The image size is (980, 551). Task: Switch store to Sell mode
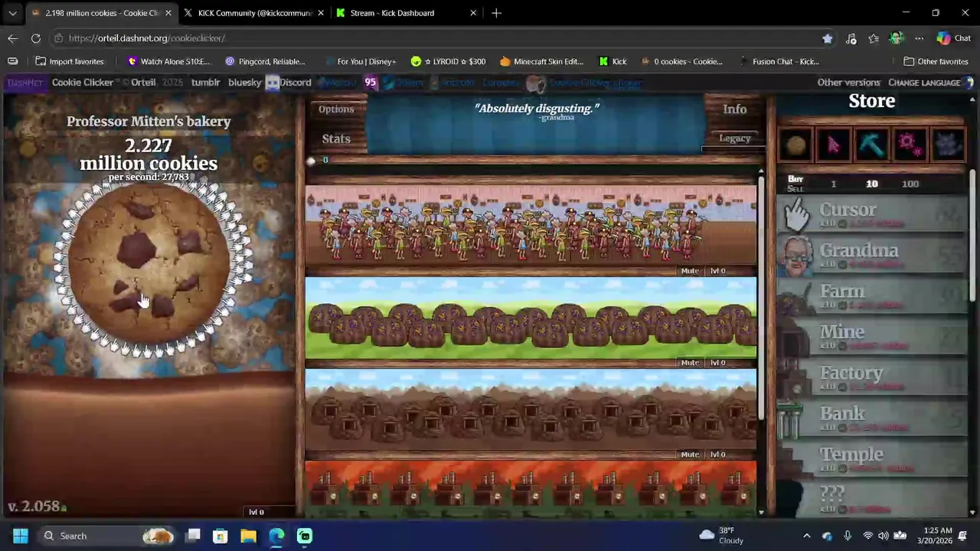(795, 189)
